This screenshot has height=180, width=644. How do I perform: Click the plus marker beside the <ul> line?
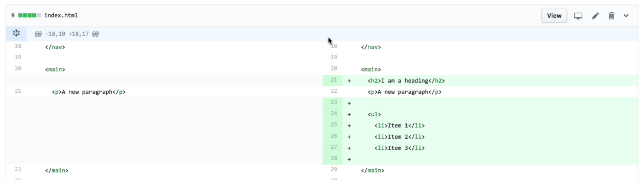pos(349,115)
